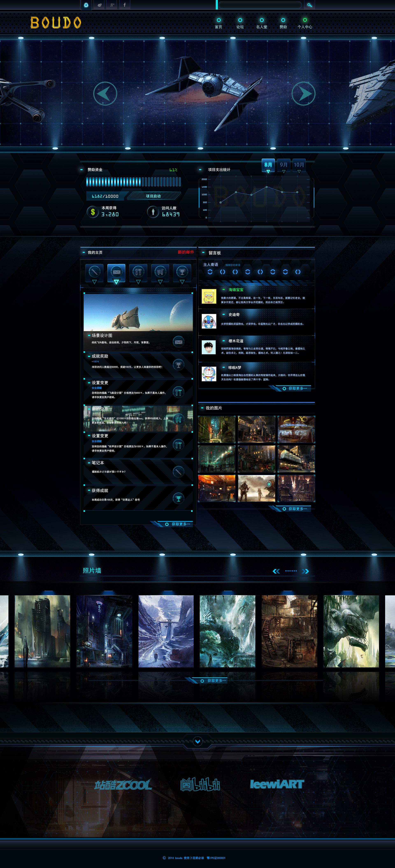
Task: Expand footer with down chevron button
Action: point(198,741)
